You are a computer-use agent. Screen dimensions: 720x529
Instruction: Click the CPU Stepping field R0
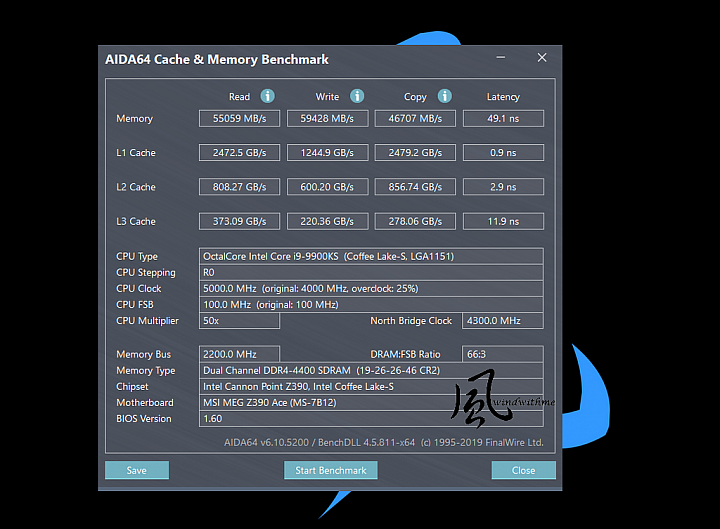[371, 272]
